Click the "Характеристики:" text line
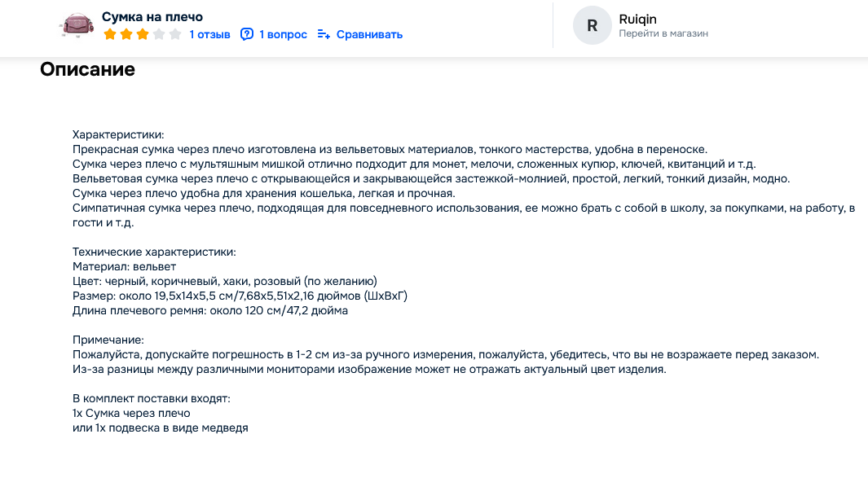The image size is (868, 478). tap(118, 134)
